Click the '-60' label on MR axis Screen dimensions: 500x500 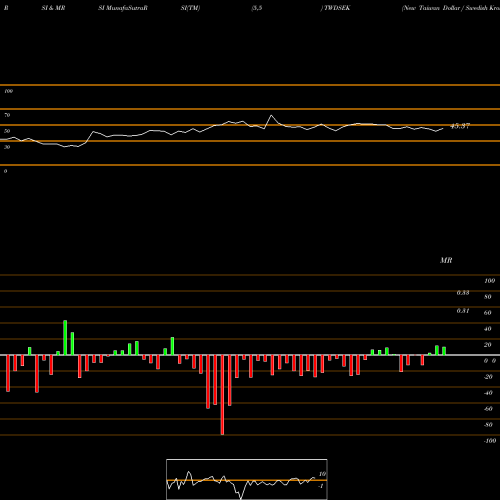[x=488, y=409]
